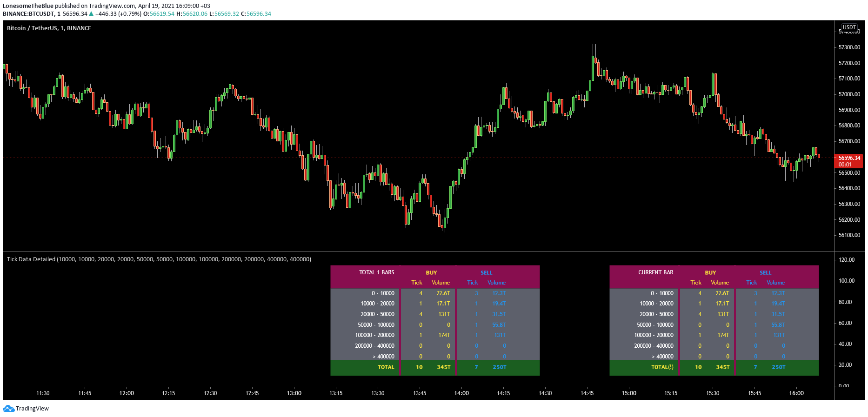This screenshot has width=868, height=417.
Task: Click 345T total buy volume in CURRENT BAR table
Action: [x=723, y=367]
